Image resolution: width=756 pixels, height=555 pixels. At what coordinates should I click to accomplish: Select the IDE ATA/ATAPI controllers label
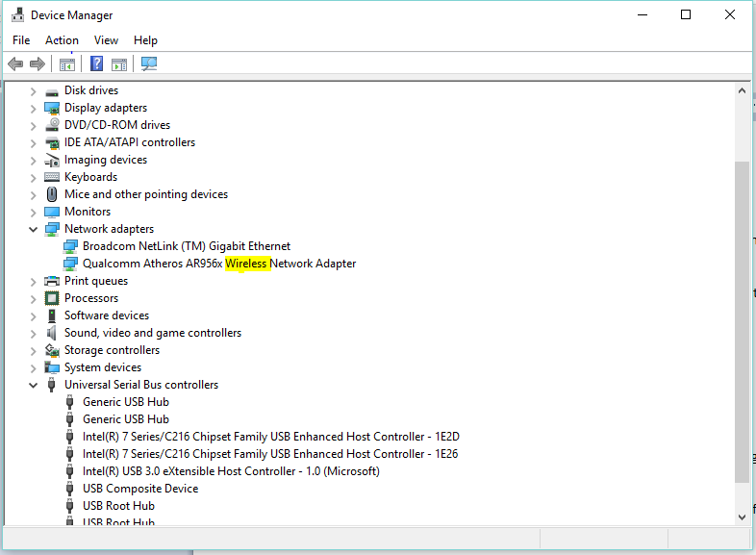coord(130,142)
